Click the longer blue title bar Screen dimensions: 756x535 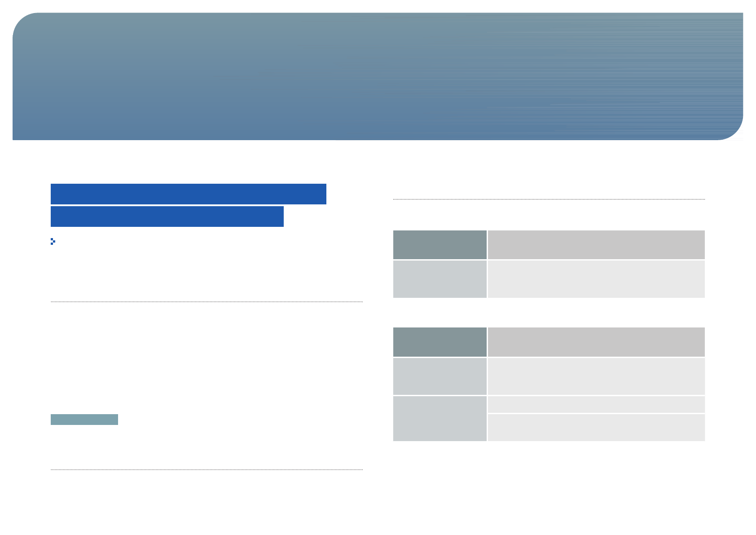click(189, 194)
